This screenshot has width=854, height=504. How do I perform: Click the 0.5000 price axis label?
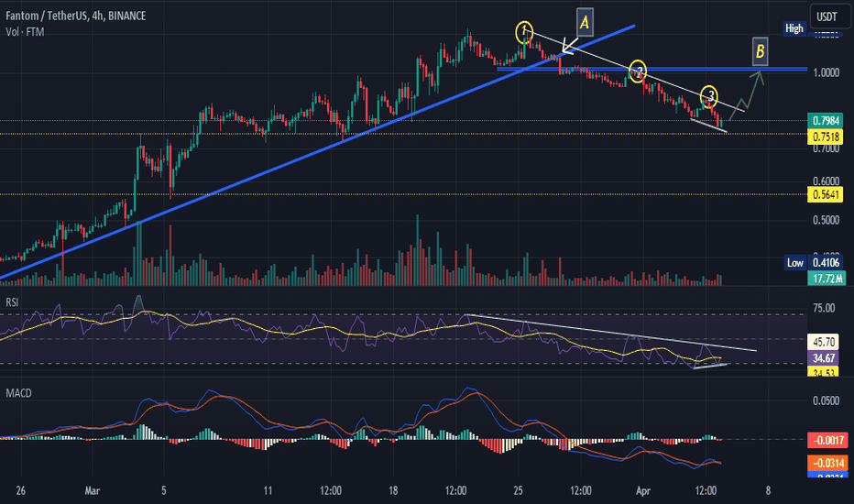[x=827, y=220]
